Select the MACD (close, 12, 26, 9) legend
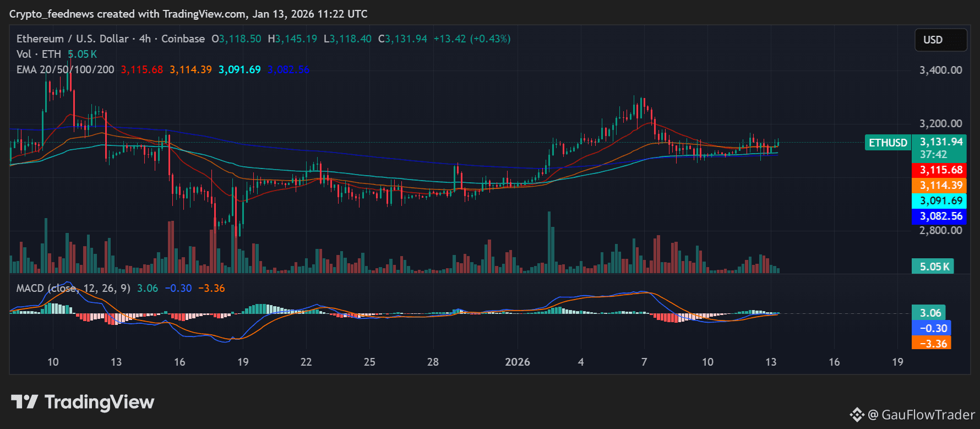The height and width of the screenshot is (429, 980). coord(73,288)
